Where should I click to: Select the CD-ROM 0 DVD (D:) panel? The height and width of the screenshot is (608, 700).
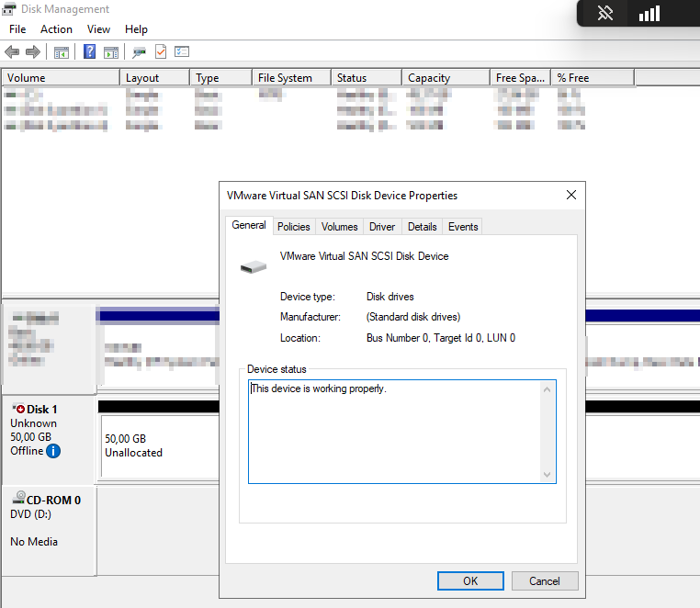click(x=49, y=530)
